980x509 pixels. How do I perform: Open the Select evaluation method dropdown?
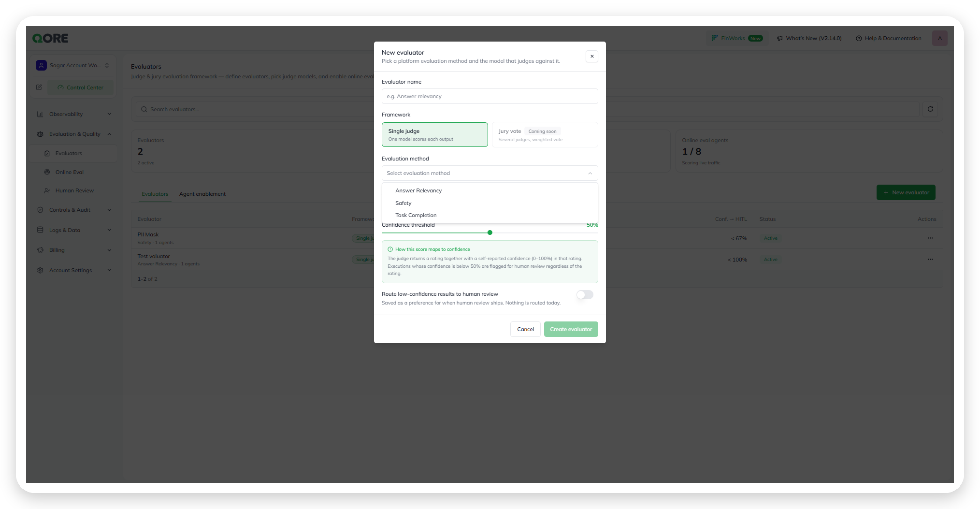(x=490, y=173)
